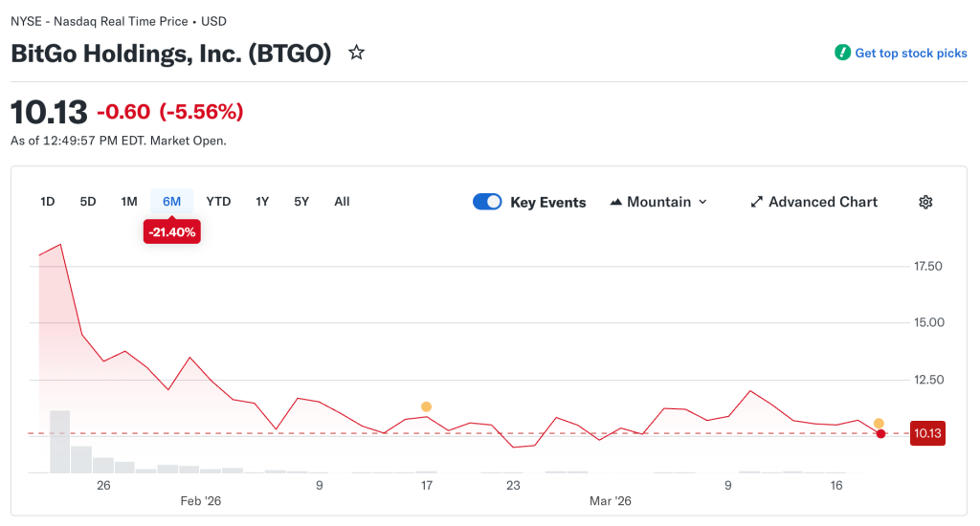The height and width of the screenshot is (526, 980).
Task: Click the Advanced Chart expand arrows icon
Action: click(x=756, y=202)
